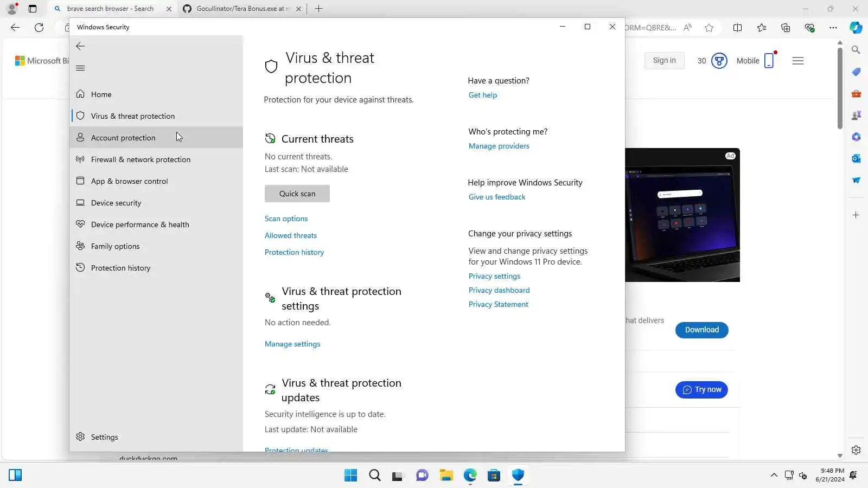The width and height of the screenshot is (868, 488).
Task: Open Edge Collections icon
Action: pos(786,28)
